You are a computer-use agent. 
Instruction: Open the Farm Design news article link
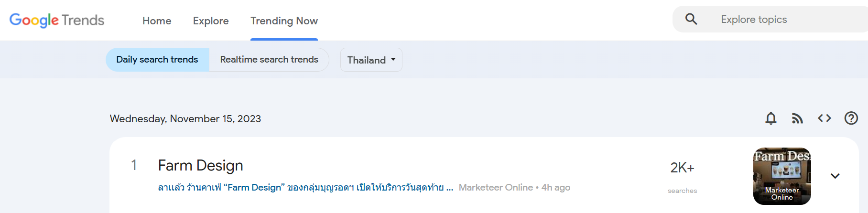[305, 187]
